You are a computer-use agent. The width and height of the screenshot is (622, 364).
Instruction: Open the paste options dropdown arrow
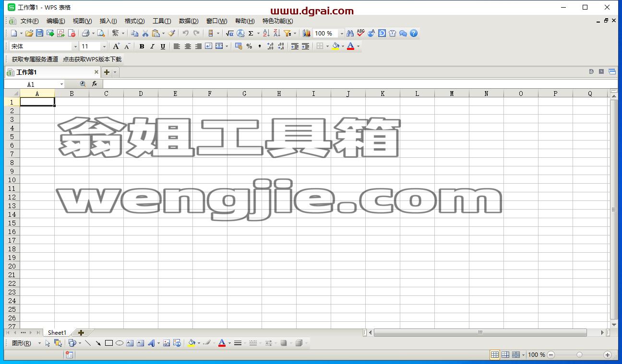coord(163,34)
